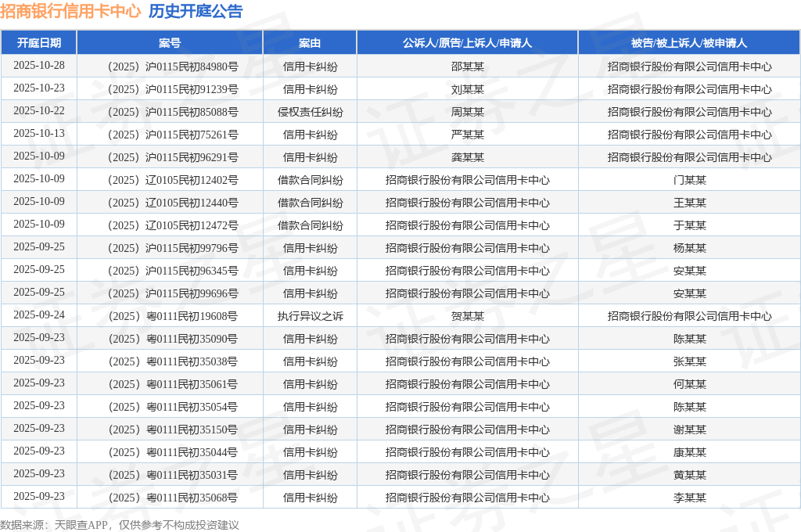Screen dimensions: 801x532
Task: Click case number 粤0111民初35090号
Action: [173, 339]
